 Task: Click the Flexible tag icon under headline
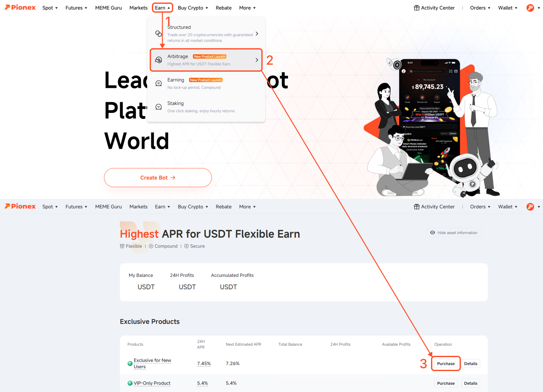click(x=122, y=246)
